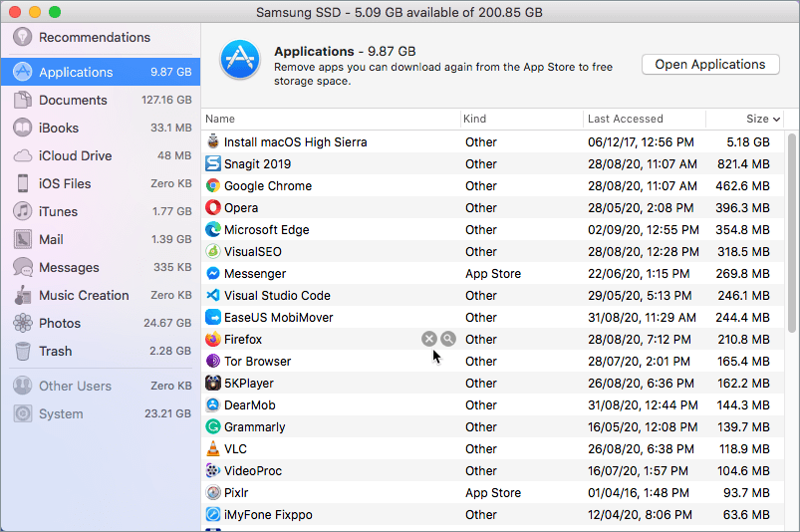Click the Snagit 2019 app icon
The height and width of the screenshot is (532, 800).
point(213,163)
